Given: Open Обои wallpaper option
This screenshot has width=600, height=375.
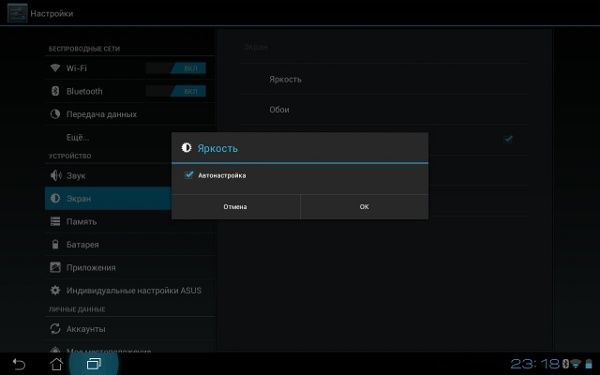Looking at the screenshot, I should coord(384,109).
